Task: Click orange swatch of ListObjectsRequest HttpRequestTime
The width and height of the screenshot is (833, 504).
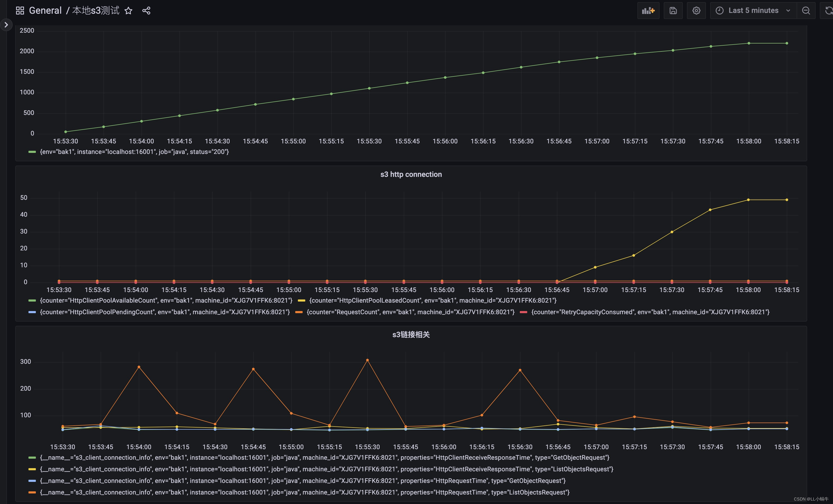Action: [x=32, y=492]
